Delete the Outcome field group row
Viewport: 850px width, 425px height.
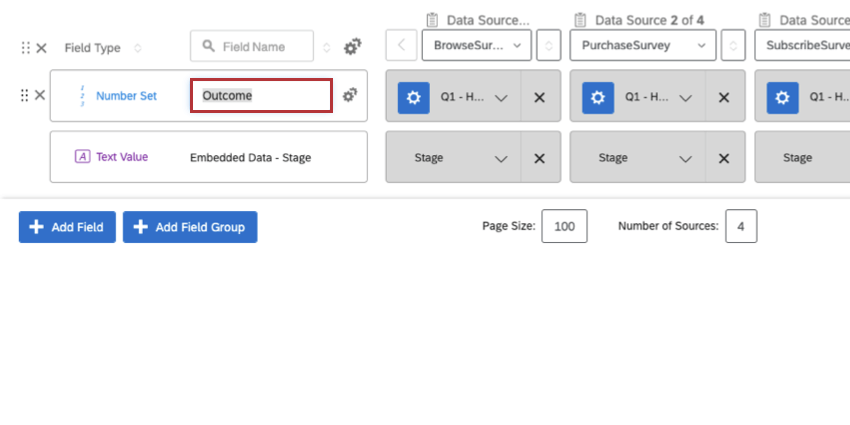(40, 95)
